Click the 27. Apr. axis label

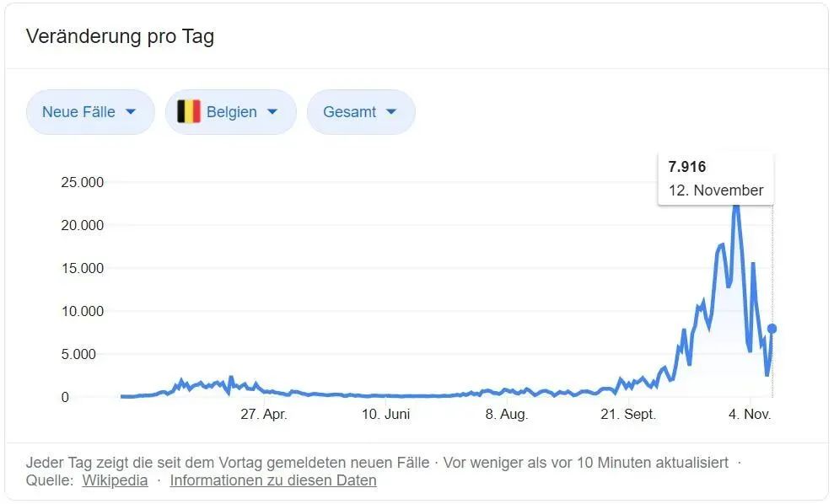[264, 414]
